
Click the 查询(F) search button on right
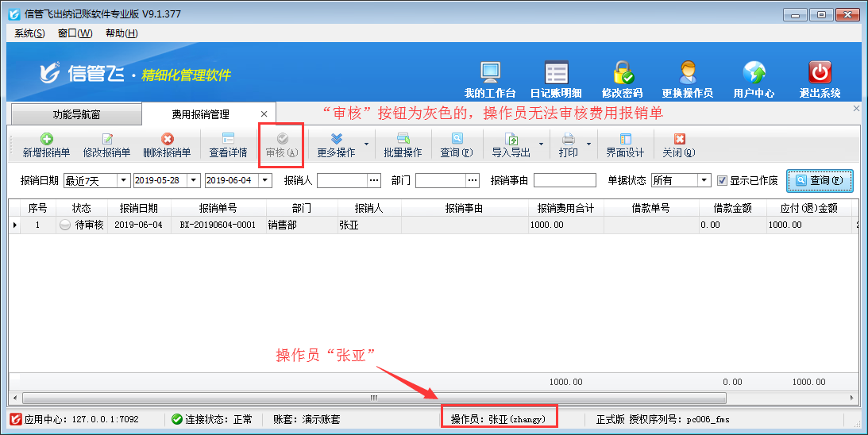point(820,181)
